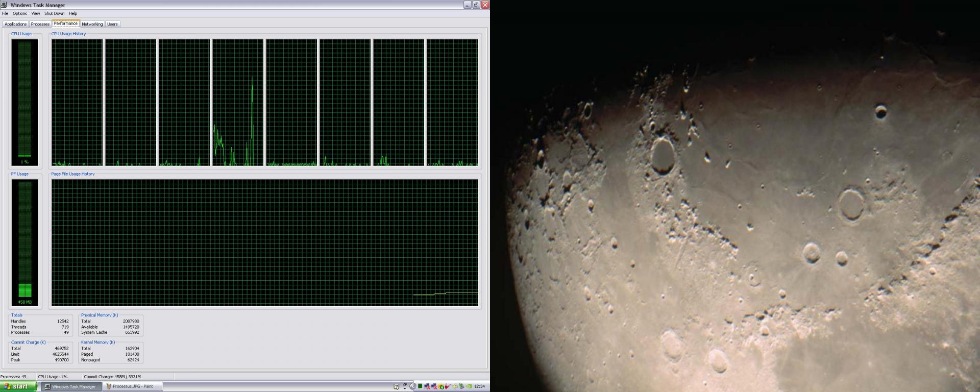Switch to the Processes tab
The image size is (980, 392).
[40, 24]
